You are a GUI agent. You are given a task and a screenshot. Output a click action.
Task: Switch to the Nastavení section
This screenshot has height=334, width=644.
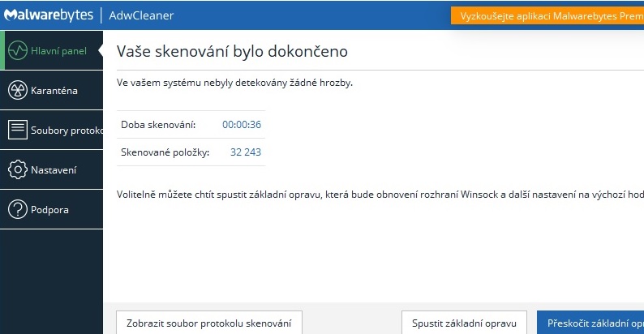[51, 170]
